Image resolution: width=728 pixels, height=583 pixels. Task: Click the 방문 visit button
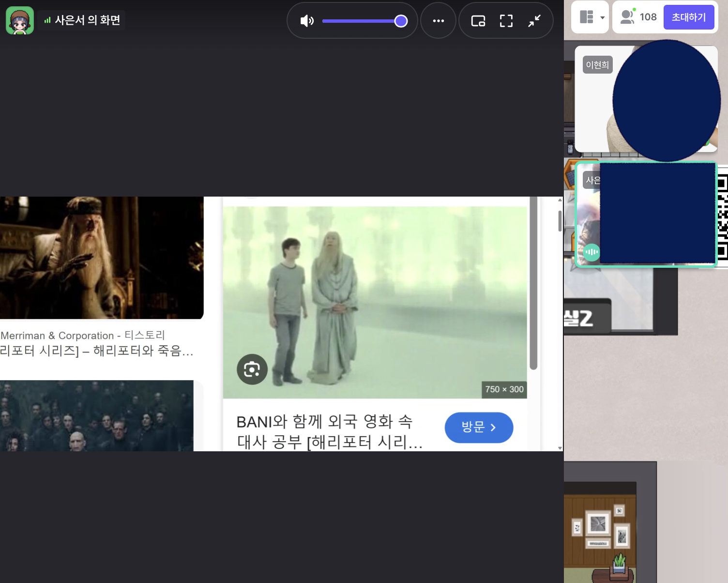(x=479, y=428)
